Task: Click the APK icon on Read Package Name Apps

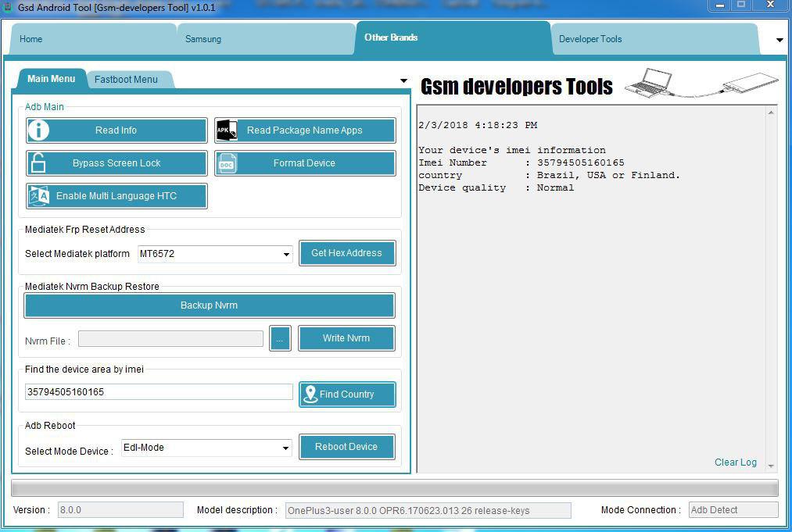Action: [x=227, y=130]
